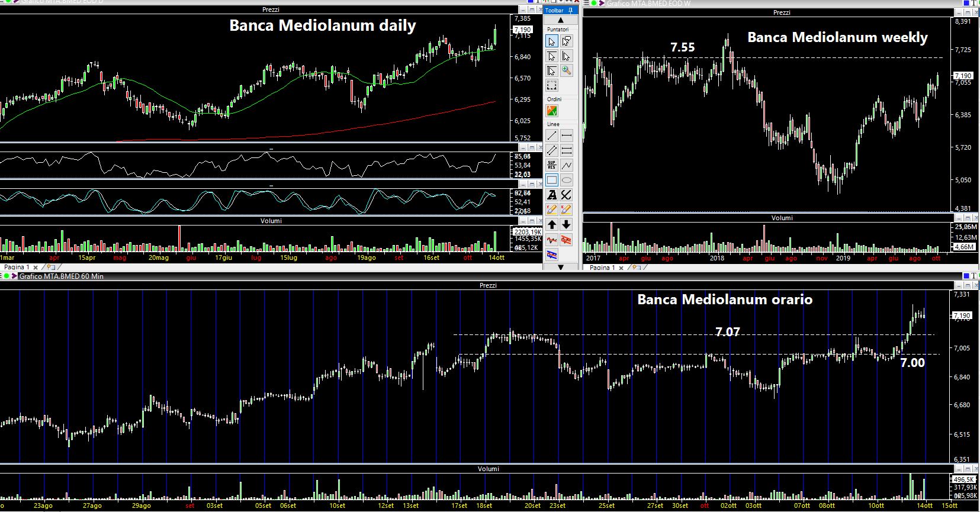The width and height of the screenshot is (980, 512).
Task: Click the 2018 label on weekly axis
Action: (716, 258)
